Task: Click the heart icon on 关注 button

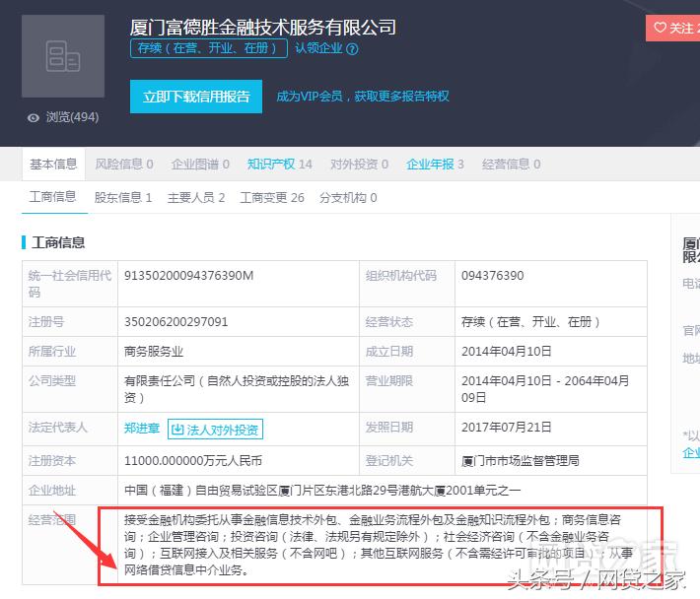Action: coord(660,28)
